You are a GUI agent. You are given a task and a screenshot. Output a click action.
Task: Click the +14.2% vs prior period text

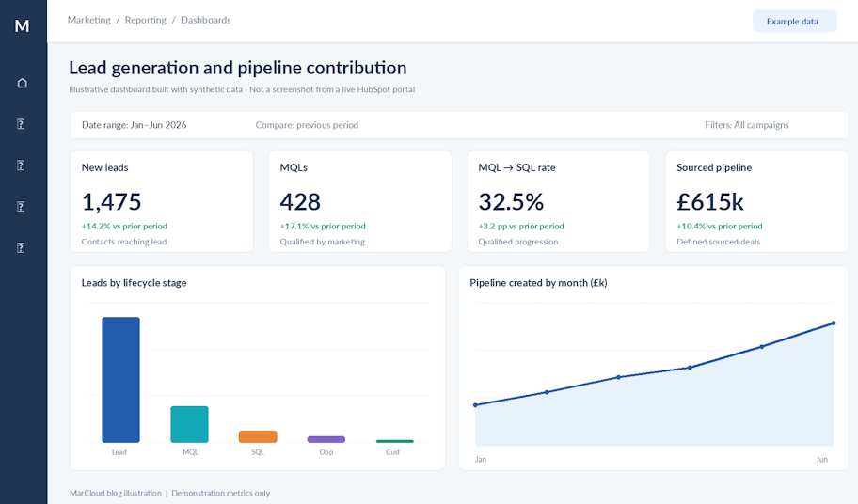124,226
